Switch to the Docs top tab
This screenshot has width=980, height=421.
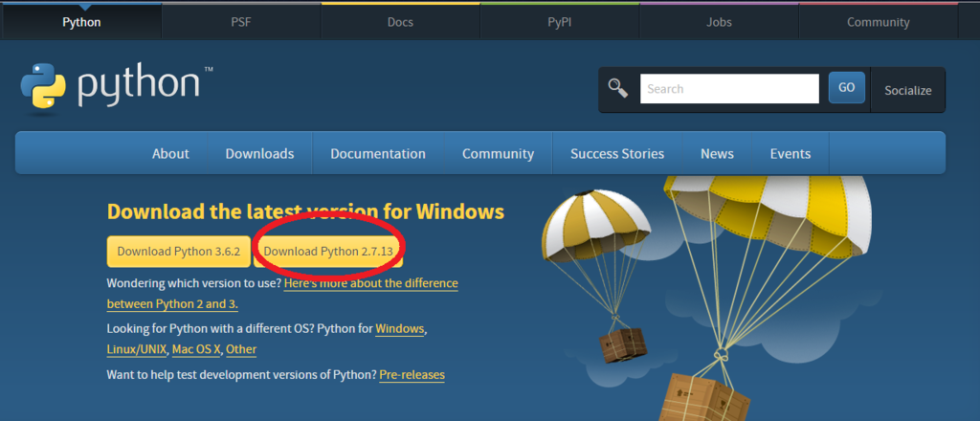point(400,22)
